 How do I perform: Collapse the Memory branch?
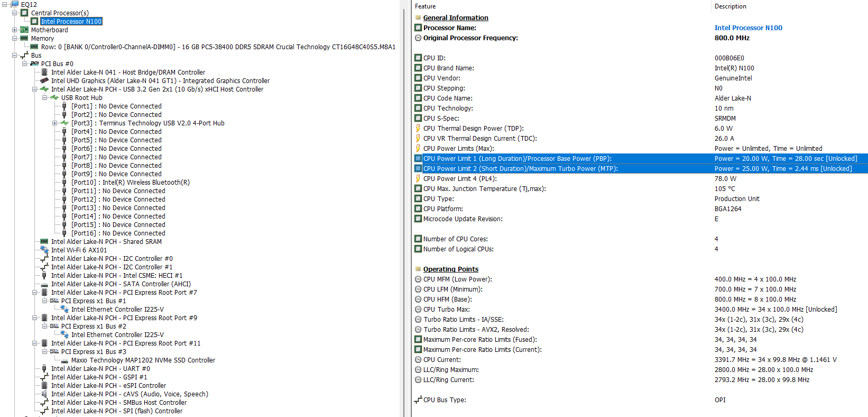click(14, 38)
